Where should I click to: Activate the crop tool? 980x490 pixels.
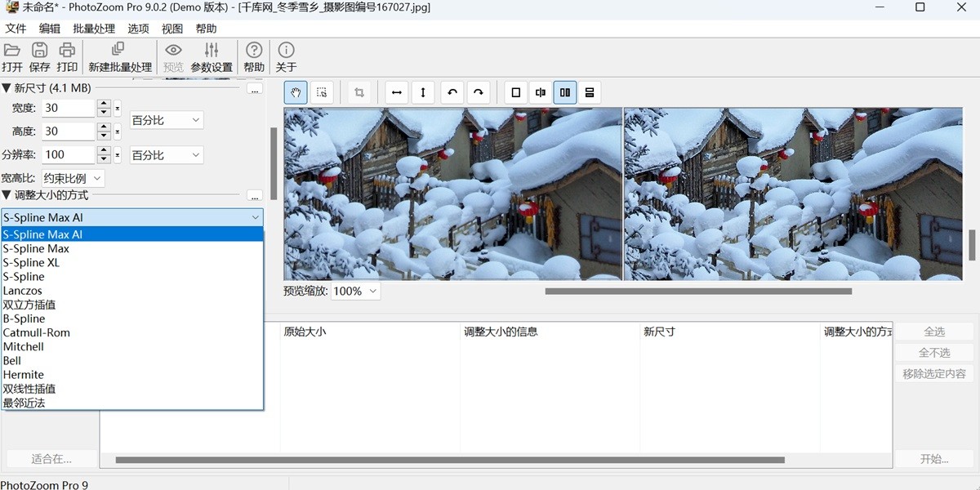coord(359,92)
